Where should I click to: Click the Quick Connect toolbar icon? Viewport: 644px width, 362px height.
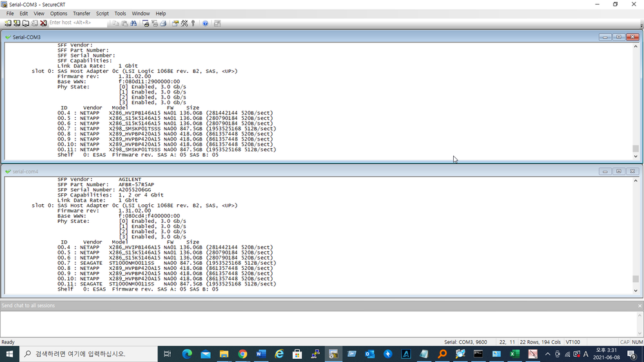[17, 23]
